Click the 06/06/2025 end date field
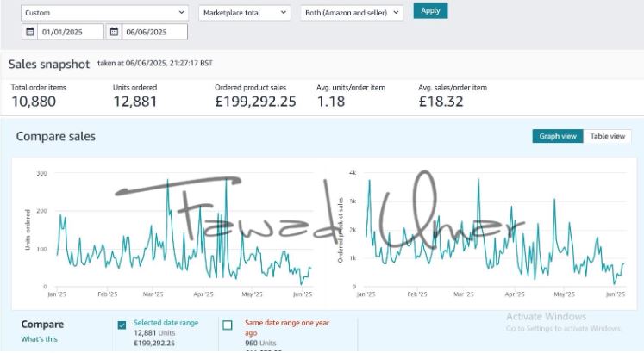The image size is (644, 353). click(x=155, y=32)
